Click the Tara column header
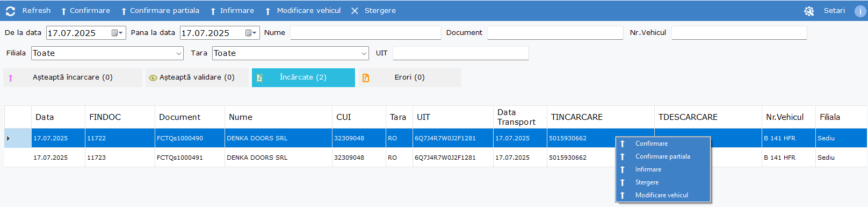 coord(399,117)
